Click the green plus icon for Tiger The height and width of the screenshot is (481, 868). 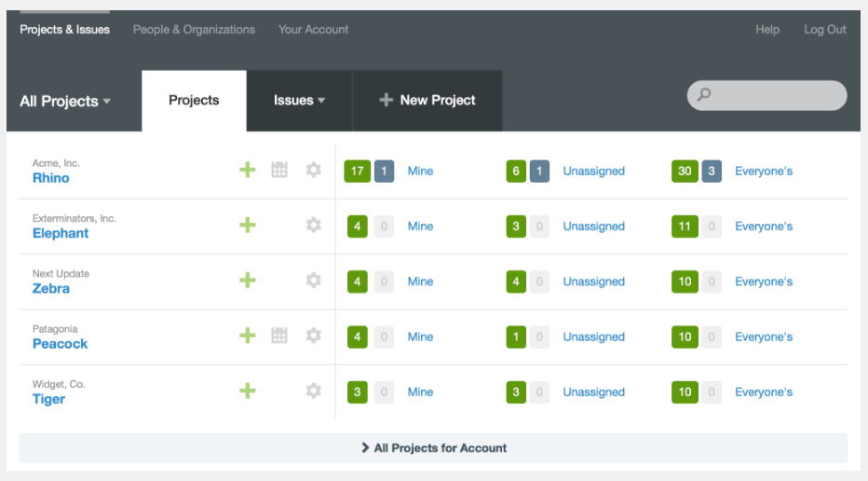(247, 391)
